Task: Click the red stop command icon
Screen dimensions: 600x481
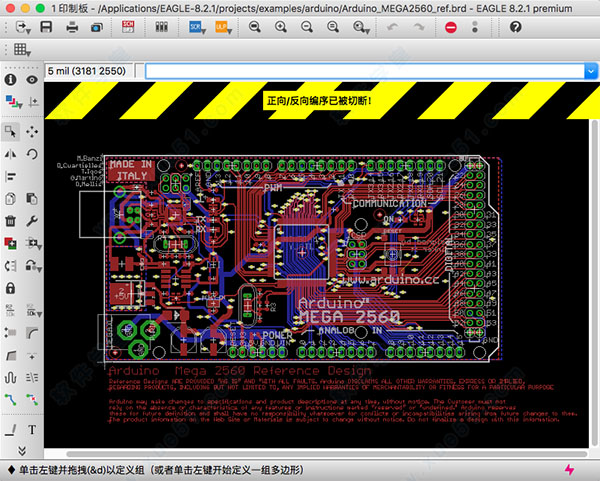Action: [451, 27]
